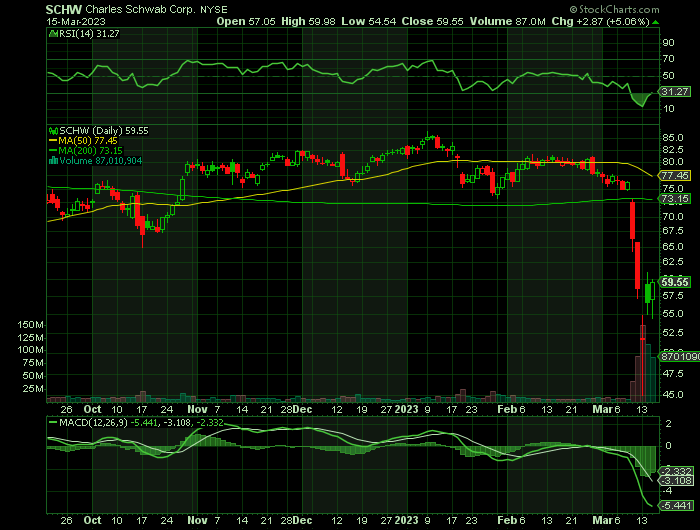Click the Mar label on the price chart's date axis
This screenshot has width=700, height=530.
click(602, 409)
